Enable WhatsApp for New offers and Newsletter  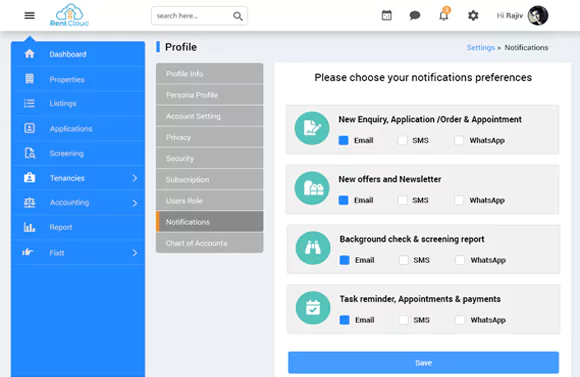tap(459, 200)
